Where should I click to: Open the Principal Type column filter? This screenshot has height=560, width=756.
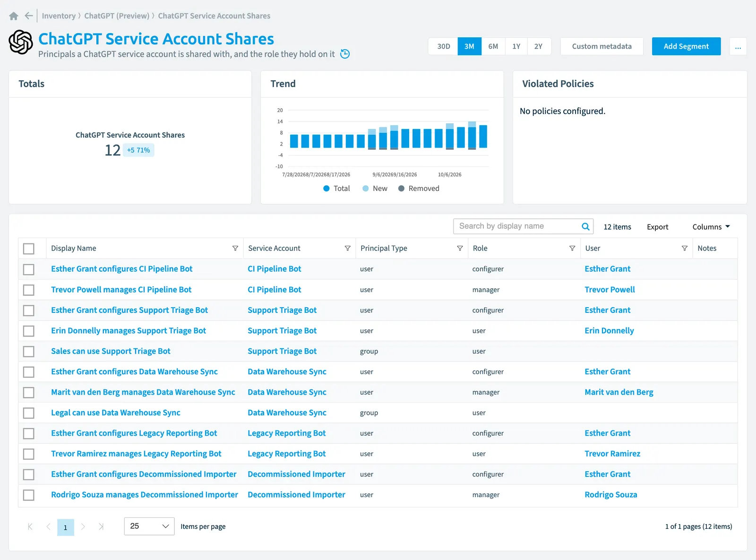[460, 249]
